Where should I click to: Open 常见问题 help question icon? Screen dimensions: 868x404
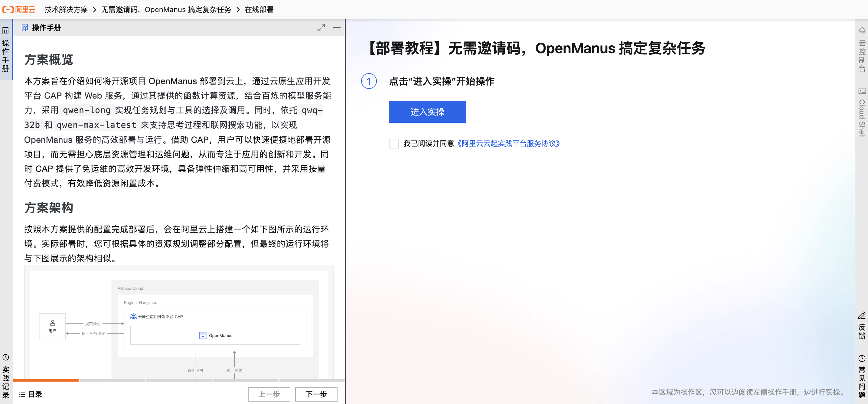click(x=862, y=359)
